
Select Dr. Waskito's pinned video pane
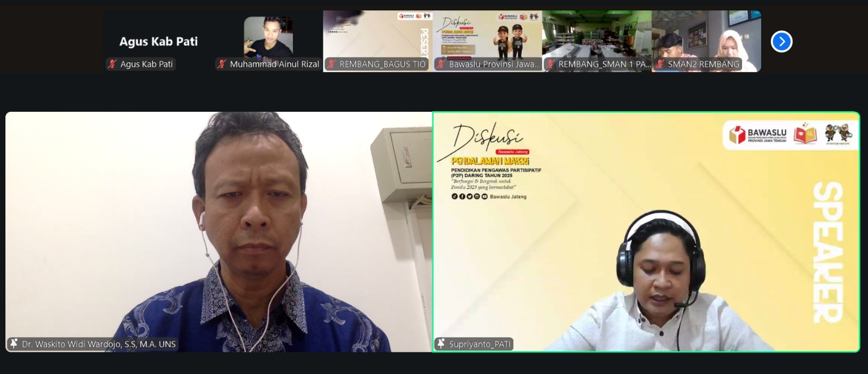[x=219, y=232]
